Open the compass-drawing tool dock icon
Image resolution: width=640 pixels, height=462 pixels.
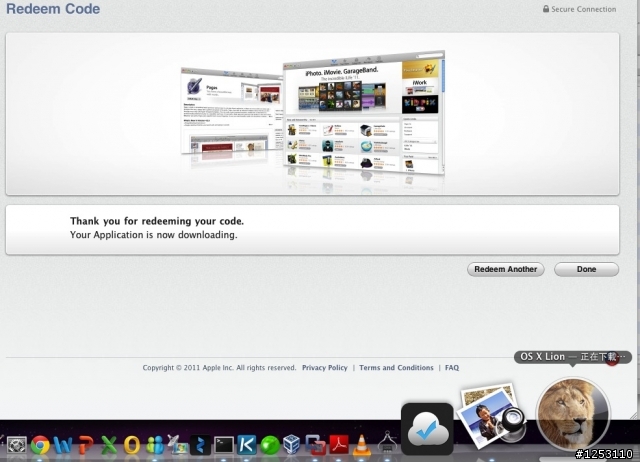387,444
